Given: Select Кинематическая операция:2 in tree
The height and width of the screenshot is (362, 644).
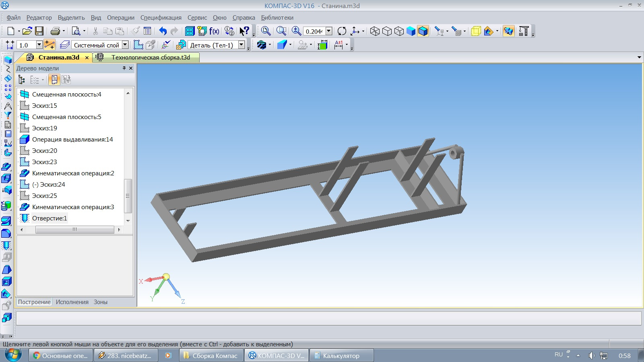Looking at the screenshot, I should tap(73, 173).
